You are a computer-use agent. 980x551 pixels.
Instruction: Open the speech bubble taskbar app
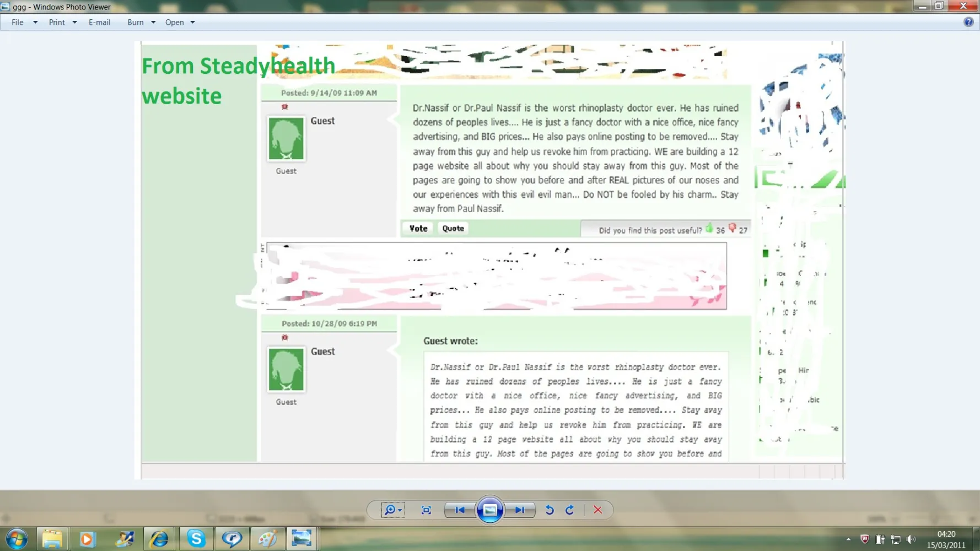(231, 538)
